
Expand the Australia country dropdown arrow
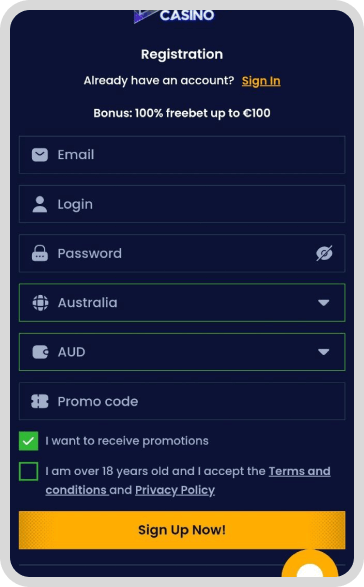point(324,302)
